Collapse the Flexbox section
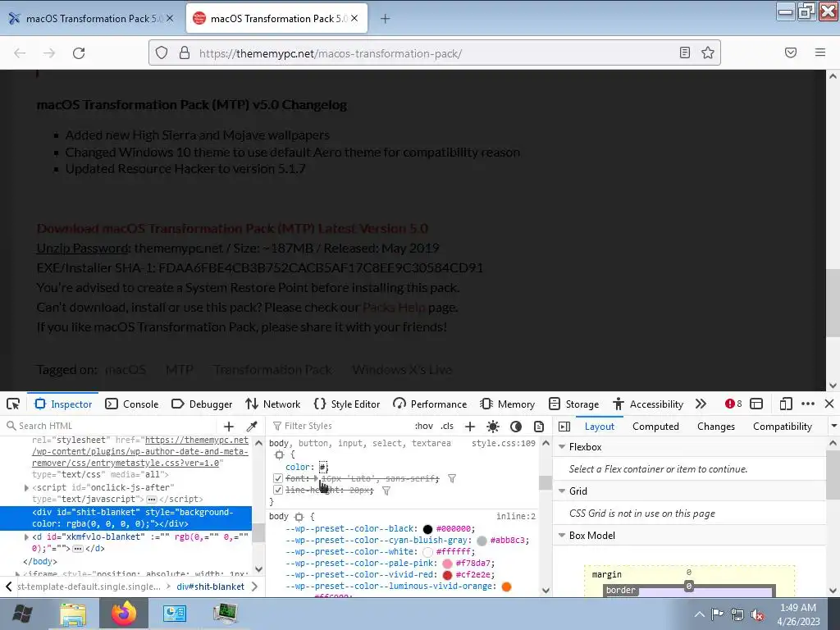840x630 pixels. (x=563, y=447)
